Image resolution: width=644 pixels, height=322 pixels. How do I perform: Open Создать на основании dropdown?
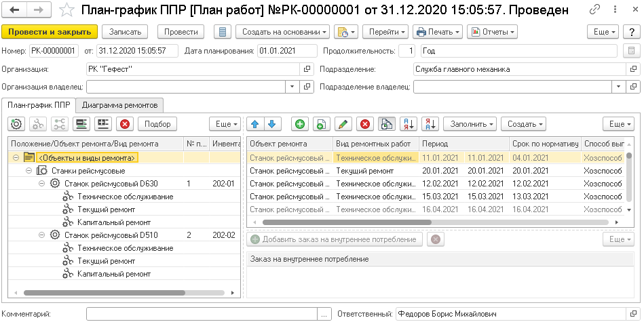(x=282, y=32)
